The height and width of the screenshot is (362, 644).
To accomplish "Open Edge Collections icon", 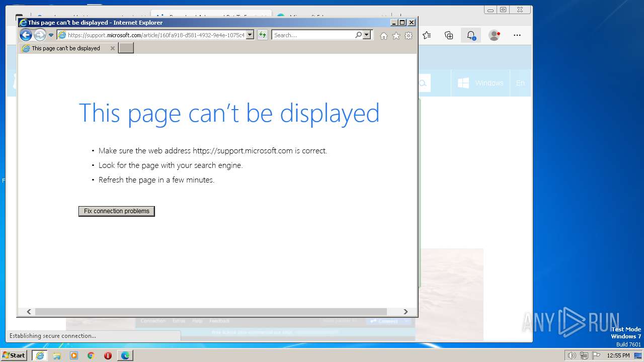I will (x=449, y=35).
